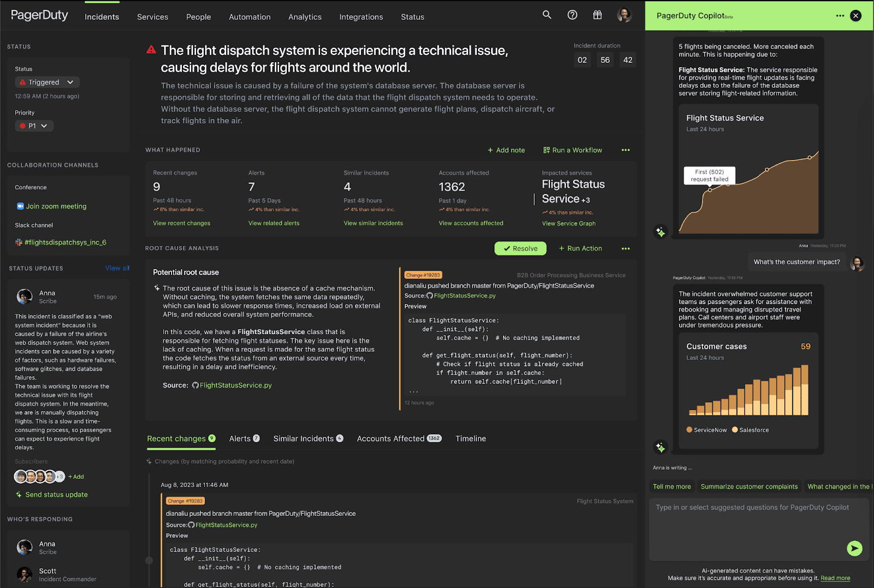Open the Triggered status dropdown

(x=47, y=82)
